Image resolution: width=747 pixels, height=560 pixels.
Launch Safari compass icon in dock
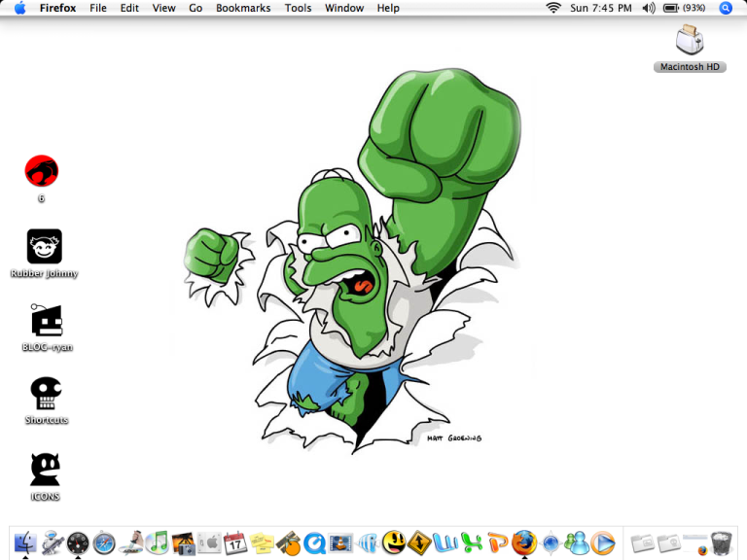[x=104, y=542]
